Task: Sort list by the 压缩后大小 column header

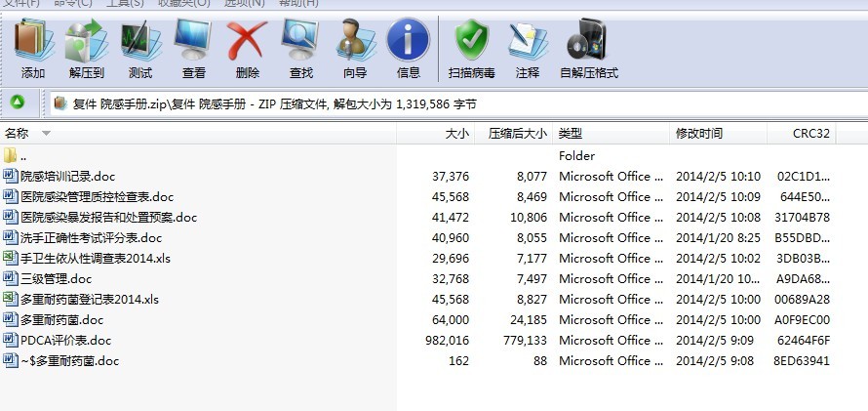Action: [517, 134]
